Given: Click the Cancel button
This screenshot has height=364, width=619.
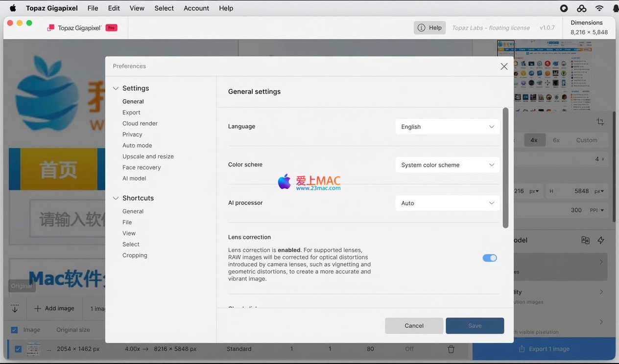Looking at the screenshot, I should point(414,326).
